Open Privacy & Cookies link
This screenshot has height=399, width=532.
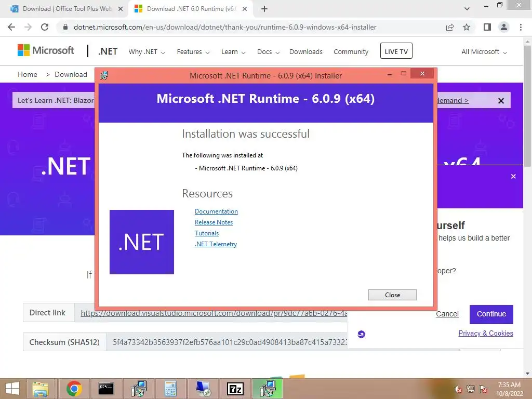[x=486, y=333]
